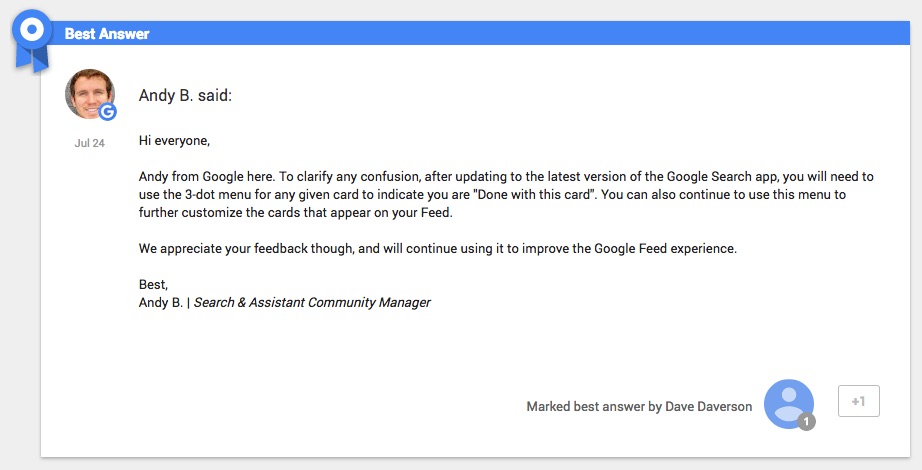Image resolution: width=922 pixels, height=470 pixels.
Task: Click the blue Best Answer ribbon badge
Action: tap(32, 40)
